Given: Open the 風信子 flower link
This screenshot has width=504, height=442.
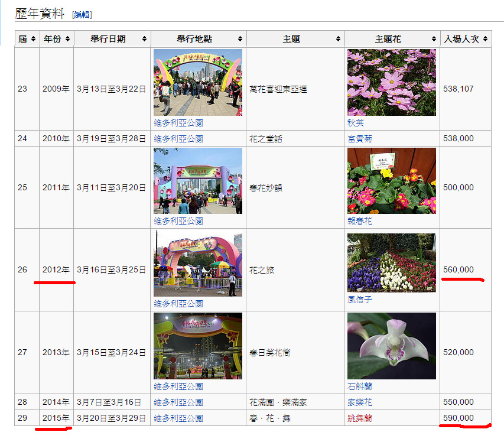Looking at the screenshot, I should tap(360, 300).
